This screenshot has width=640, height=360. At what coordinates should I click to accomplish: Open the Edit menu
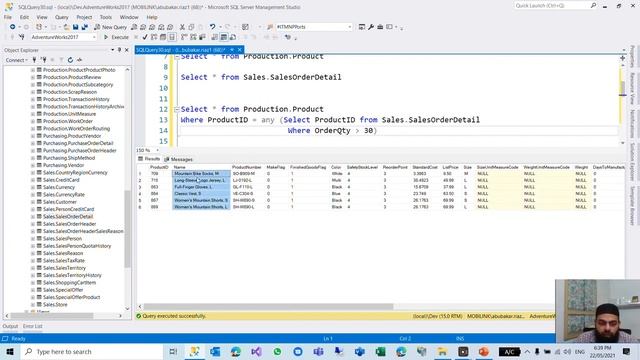24,17
